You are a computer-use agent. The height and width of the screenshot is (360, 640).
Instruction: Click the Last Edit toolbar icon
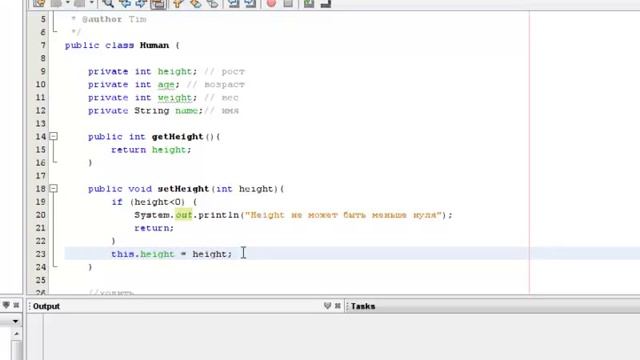pos(39,4)
